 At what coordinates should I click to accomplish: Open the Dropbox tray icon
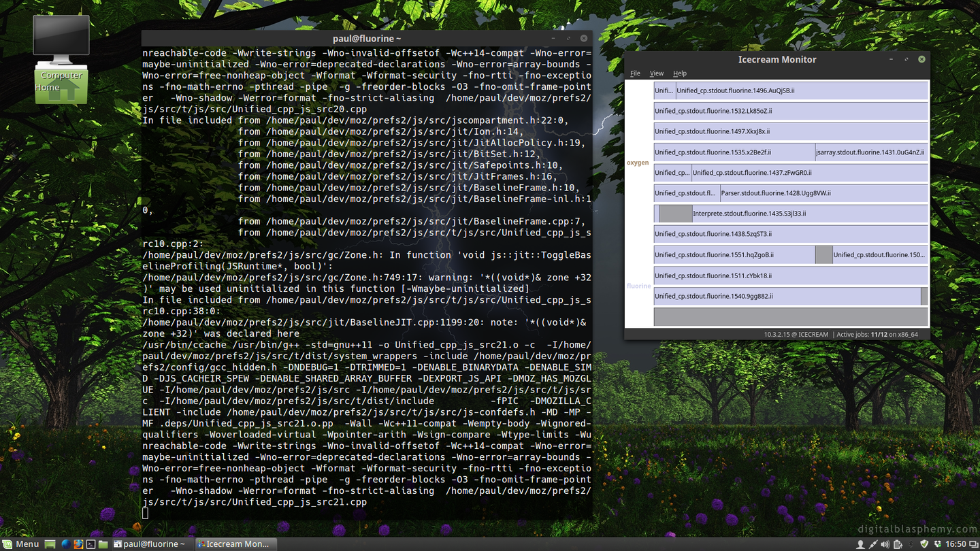pyautogui.click(x=936, y=544)
